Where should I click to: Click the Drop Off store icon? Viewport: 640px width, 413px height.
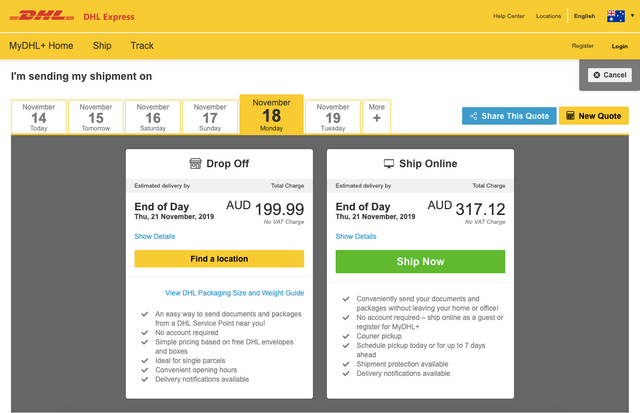196,164
